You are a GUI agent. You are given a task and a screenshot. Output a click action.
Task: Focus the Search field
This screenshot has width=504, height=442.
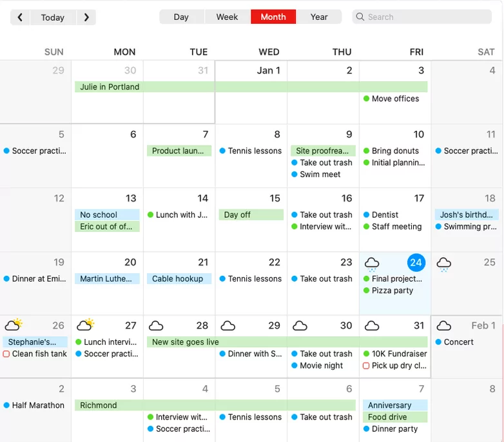(422, 17)
